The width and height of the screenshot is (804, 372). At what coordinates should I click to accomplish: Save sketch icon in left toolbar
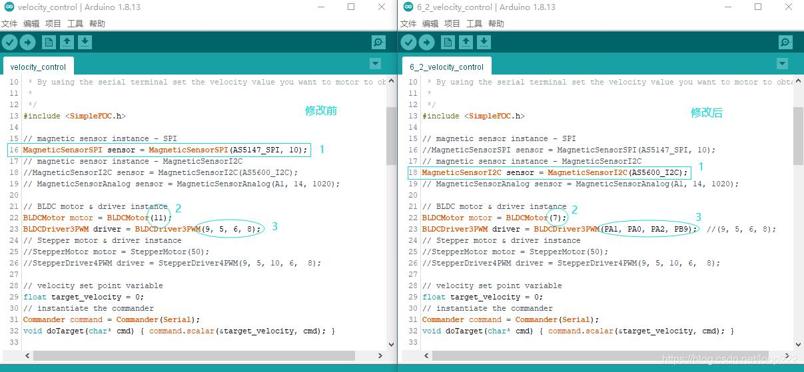point(85,42)
